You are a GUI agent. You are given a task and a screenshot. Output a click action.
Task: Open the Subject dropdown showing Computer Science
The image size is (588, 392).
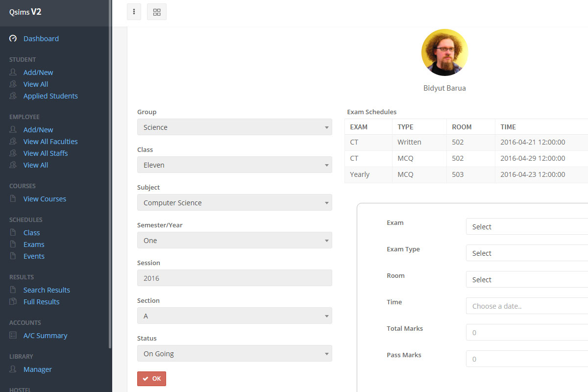point(234,203)
